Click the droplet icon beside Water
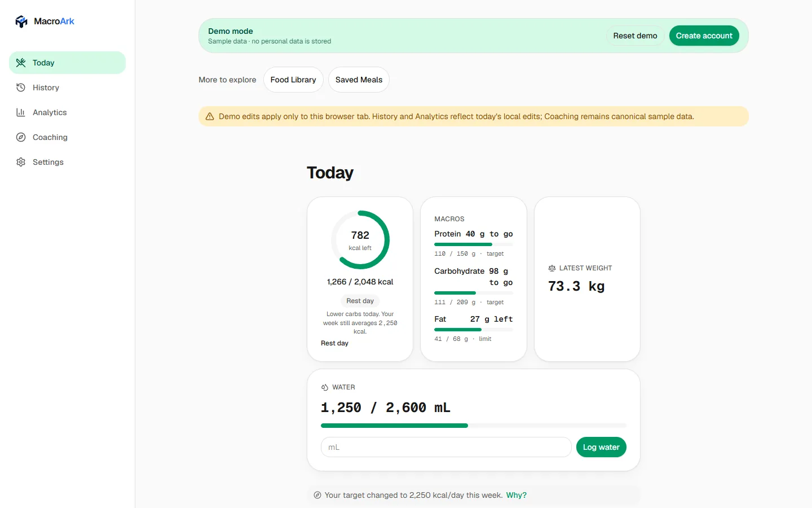Screen dimensions: 812x508 pos(325,387)
